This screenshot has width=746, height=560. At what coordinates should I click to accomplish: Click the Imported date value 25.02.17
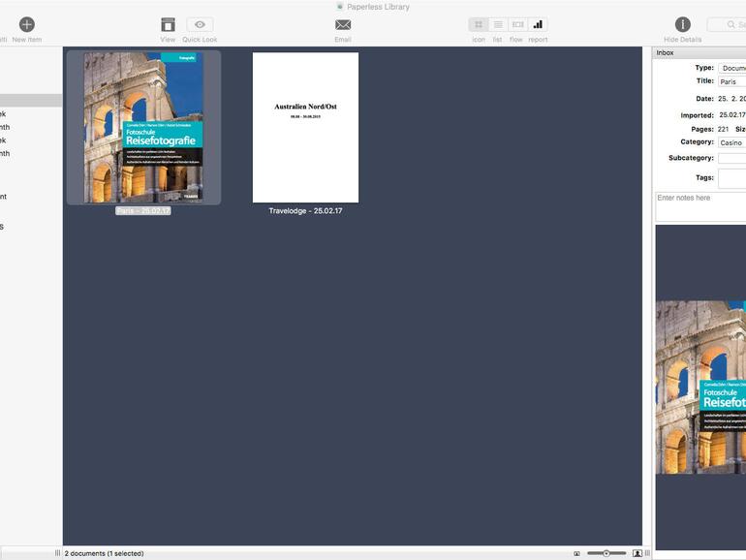click(732, 114)
